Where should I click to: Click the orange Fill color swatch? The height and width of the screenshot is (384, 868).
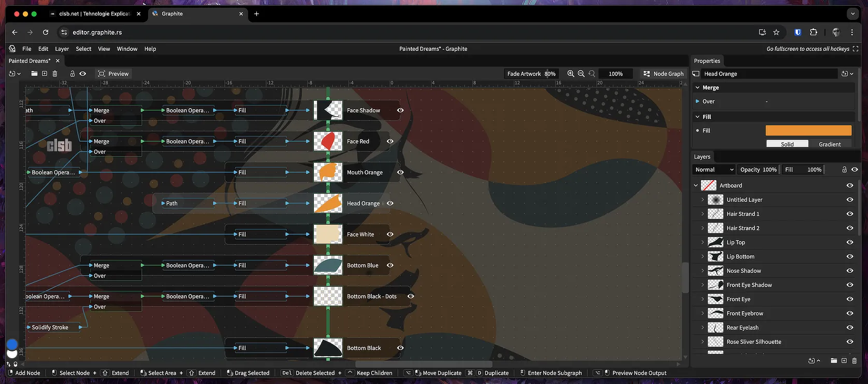coord(808,130)
